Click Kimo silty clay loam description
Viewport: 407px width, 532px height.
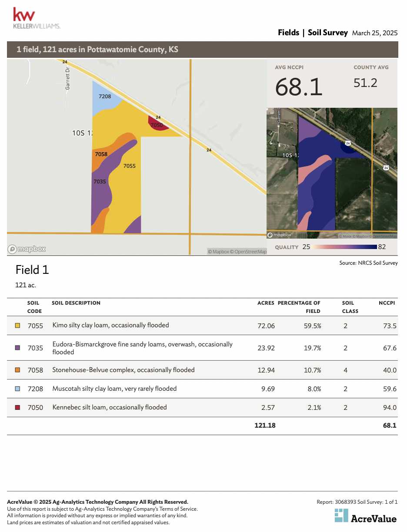pyautogui.click(x=110, y=325)
